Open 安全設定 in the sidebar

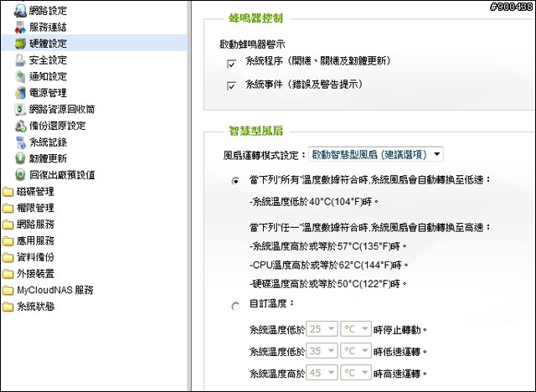pyautogui.click(x=48, y=60)
